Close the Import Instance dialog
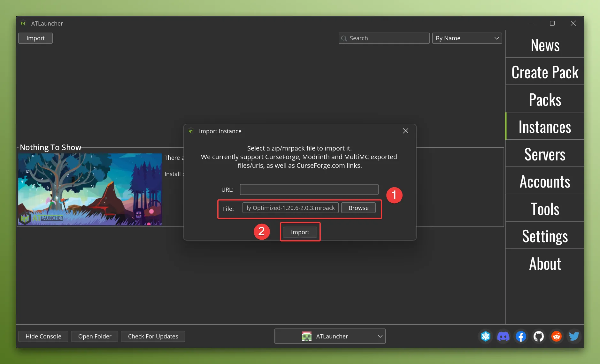Screen dimensions: 600x364 pyautogui.click(x=405, y=131)
